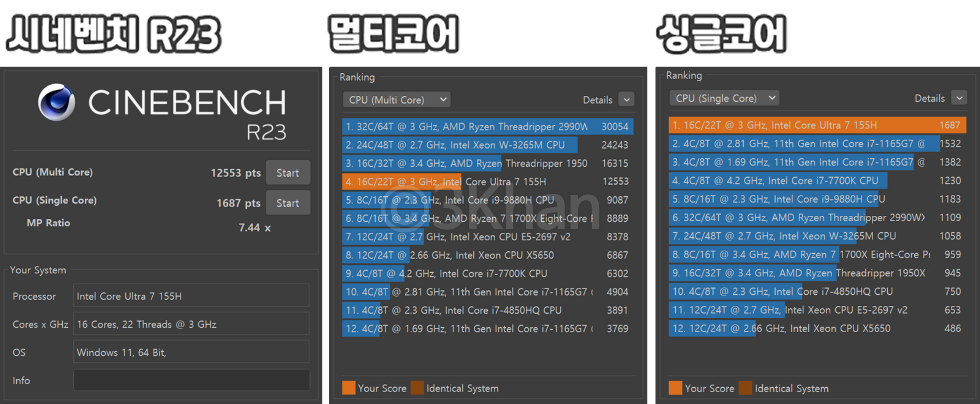Select multi core row Core i9-9880H 9087
The width and height of the screenshot is (980, 404).
tap(488, 200)
